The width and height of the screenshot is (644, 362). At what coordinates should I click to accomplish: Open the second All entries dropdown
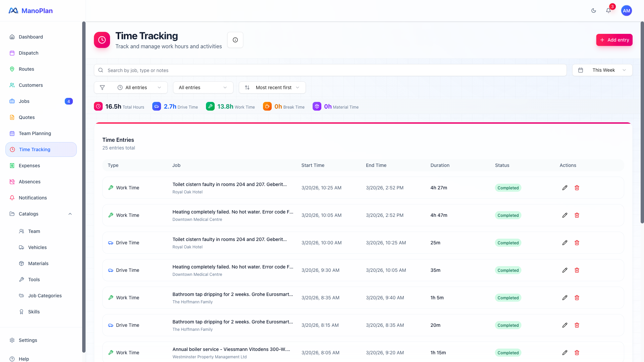click(203, 87)
